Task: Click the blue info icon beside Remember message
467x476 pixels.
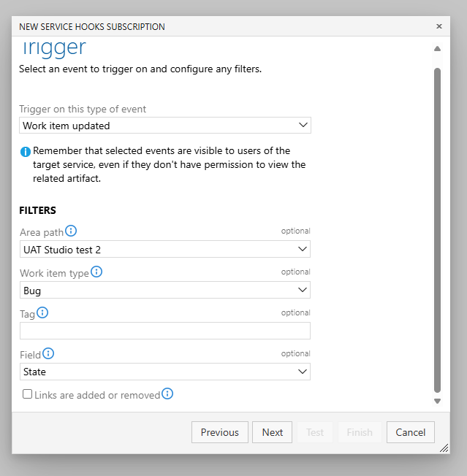Action: [x=26, y=151]
